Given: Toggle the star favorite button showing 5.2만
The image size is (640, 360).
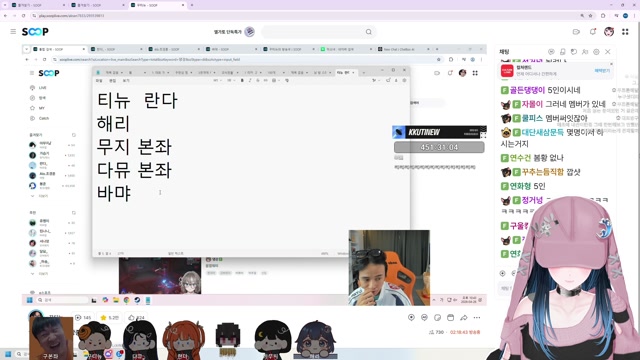Looking at the screenshot, I should coord(109,318).
